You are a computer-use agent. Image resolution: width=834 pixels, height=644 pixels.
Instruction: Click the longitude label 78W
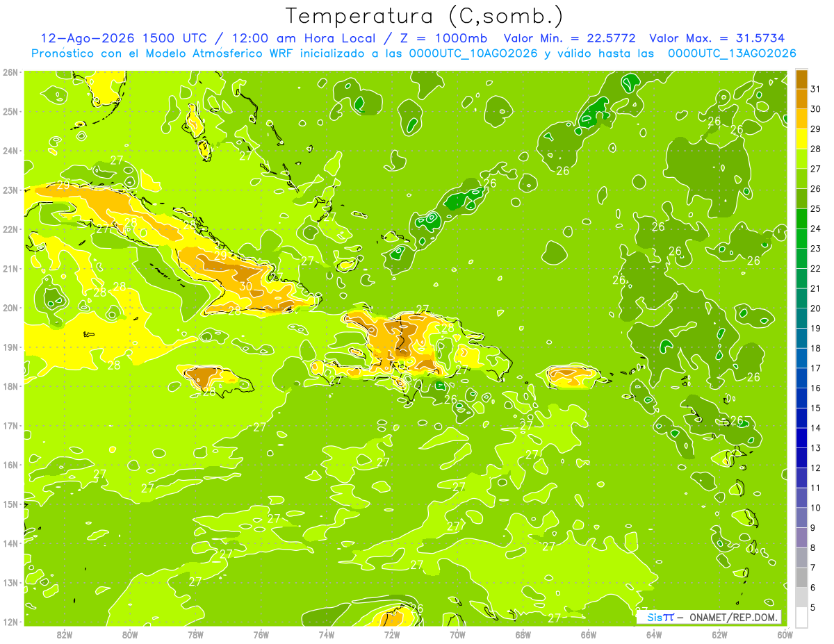tap(195, 634)
